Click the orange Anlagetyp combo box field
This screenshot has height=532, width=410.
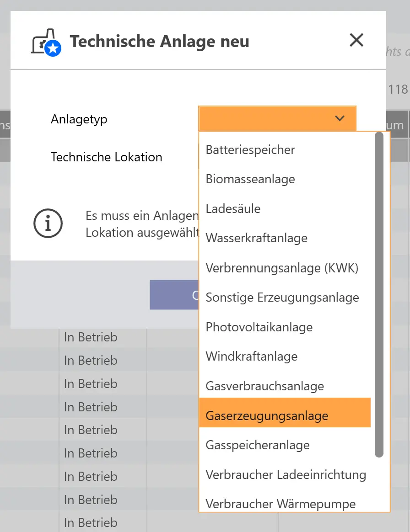coord(265,118)
